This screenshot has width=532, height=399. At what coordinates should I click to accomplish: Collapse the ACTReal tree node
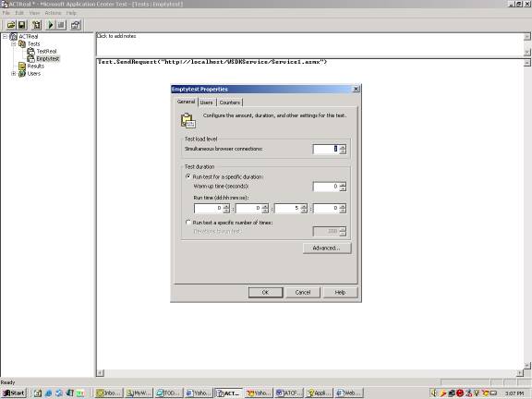pos(5,36)
